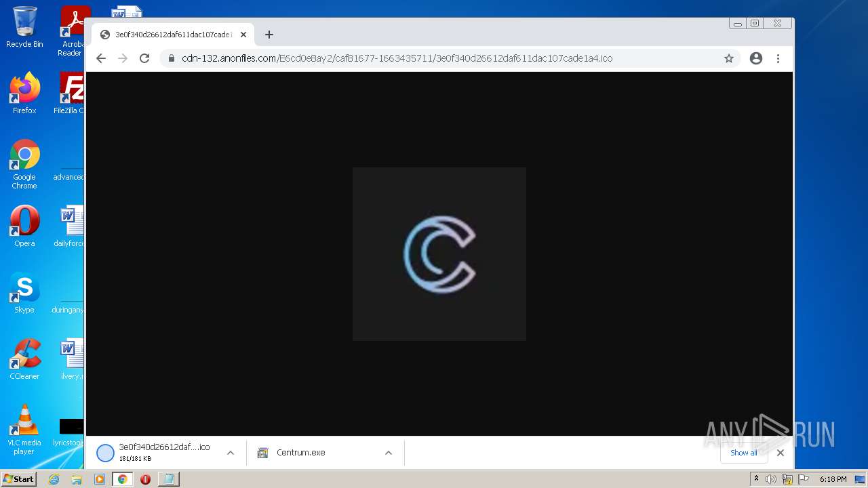
Task: Open the Windows Start menu
Action: (x=18, y=479)
